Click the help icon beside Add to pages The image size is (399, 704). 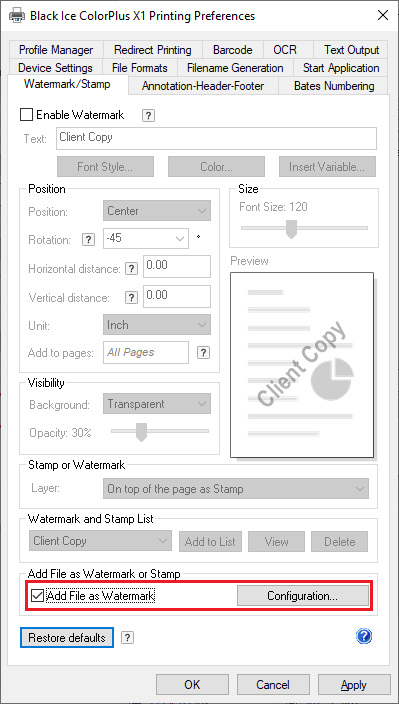(203, 352)
